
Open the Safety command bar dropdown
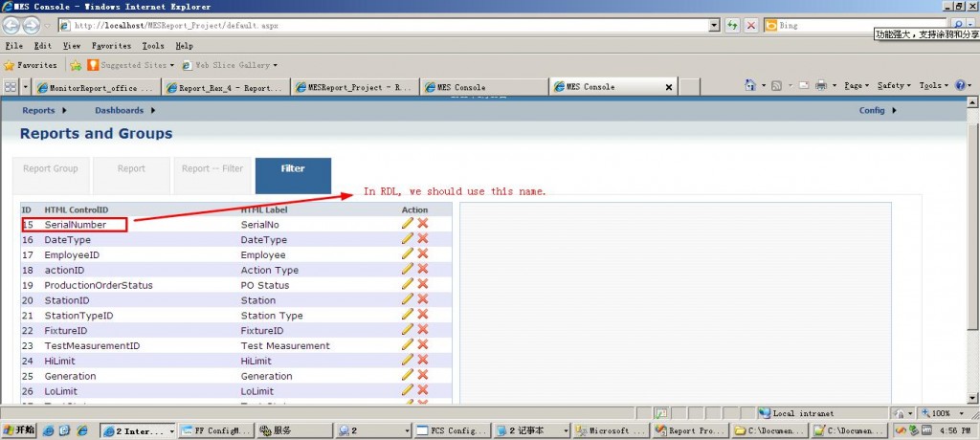tap(894, 86)
